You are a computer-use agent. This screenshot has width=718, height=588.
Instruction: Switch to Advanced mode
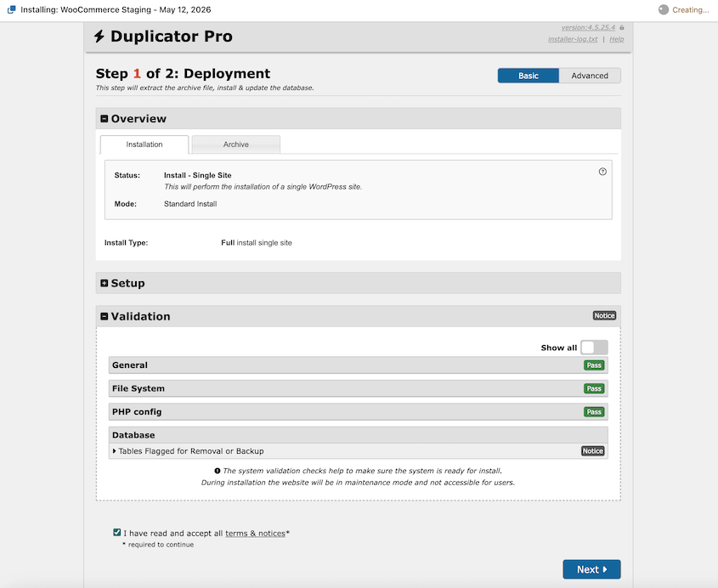pos(590,76)
